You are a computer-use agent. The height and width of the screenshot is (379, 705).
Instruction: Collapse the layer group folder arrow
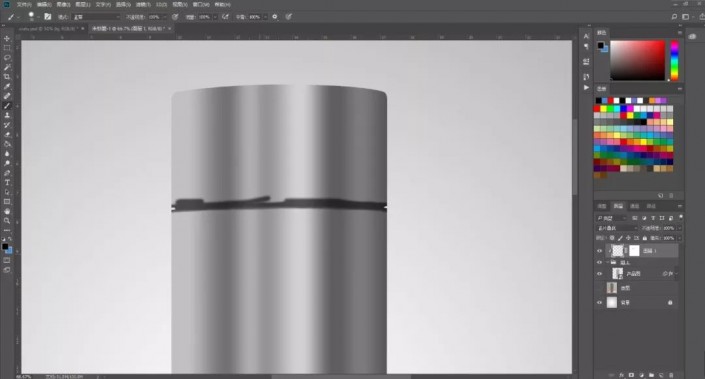click(x=607, y=262)
